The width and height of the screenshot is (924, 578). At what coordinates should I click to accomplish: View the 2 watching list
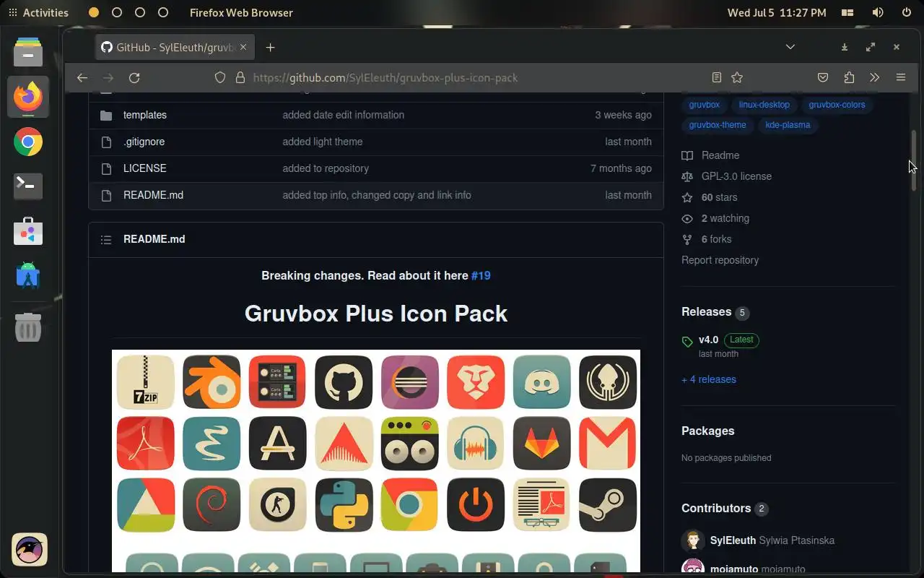point(715,218)
